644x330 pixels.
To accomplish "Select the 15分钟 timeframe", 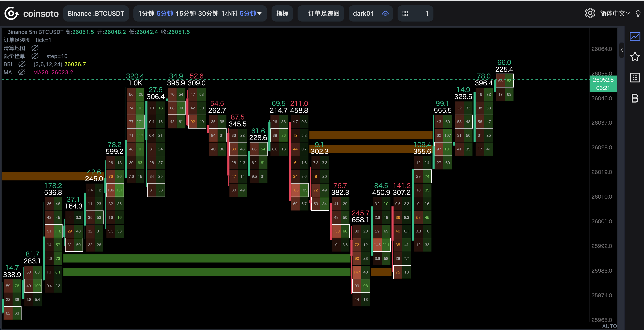I will tap(185, 13).
